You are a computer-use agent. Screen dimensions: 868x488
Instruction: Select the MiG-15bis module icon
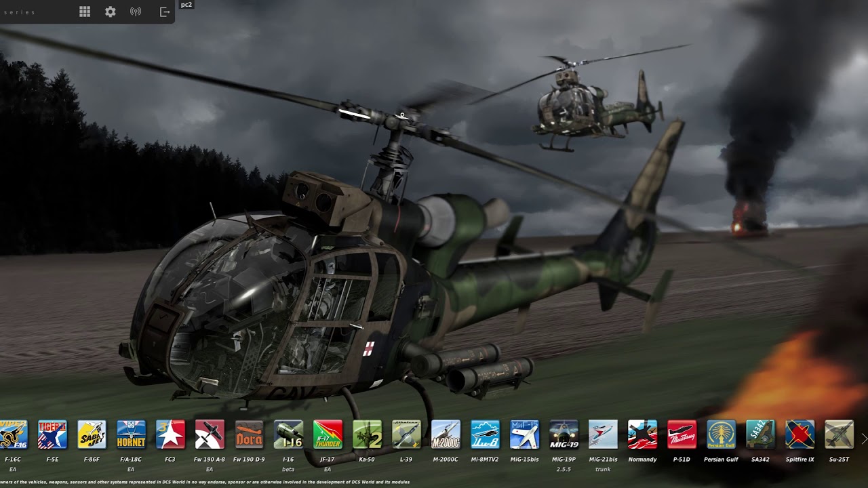pyautogui.click(x=524, y=434)
